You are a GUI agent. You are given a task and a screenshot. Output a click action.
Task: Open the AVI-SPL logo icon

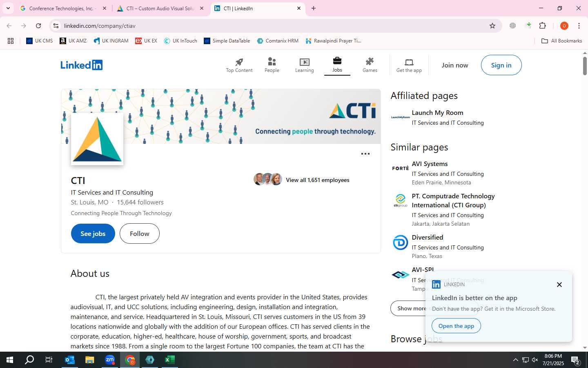pos(401,275)
